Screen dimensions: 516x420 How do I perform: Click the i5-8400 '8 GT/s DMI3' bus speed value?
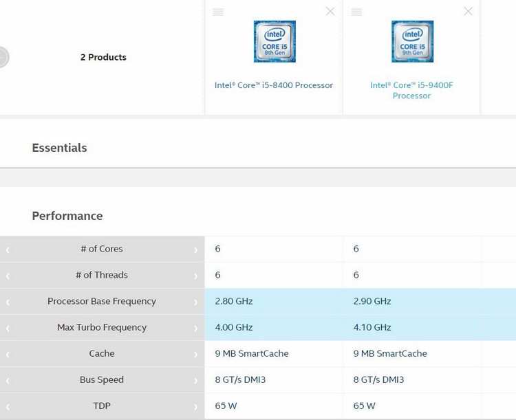pos(240,379)
